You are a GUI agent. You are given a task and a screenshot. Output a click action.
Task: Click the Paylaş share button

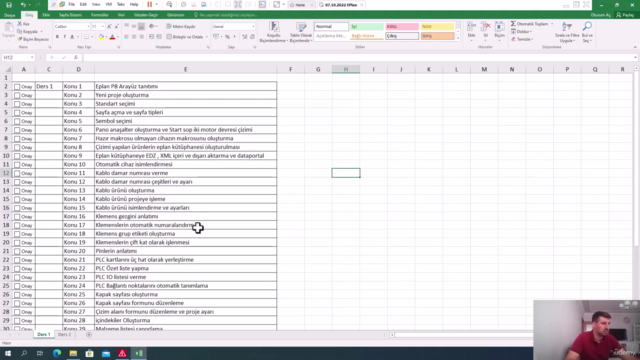point(625,15)
